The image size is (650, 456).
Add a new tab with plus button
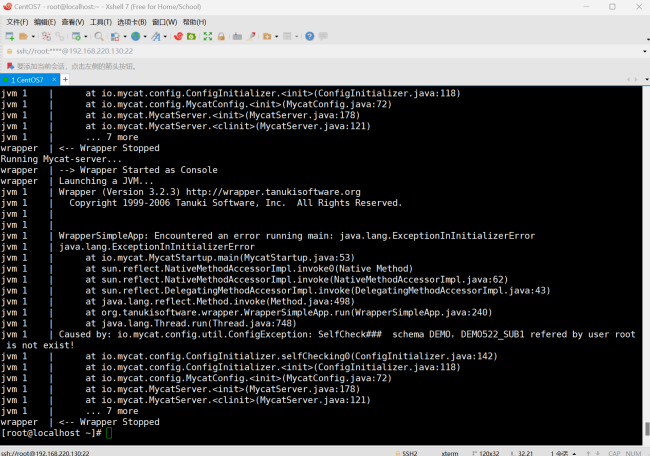pos(65,80)
